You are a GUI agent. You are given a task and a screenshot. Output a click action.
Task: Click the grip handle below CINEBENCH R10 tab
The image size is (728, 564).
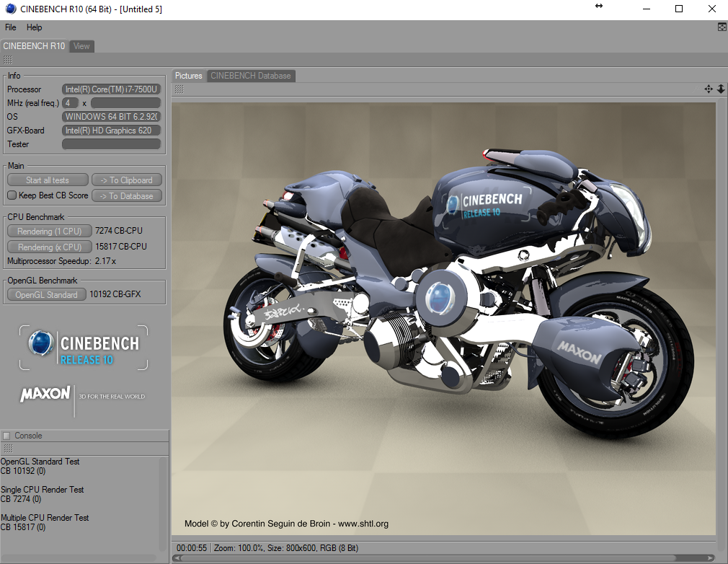pos(7,60)
